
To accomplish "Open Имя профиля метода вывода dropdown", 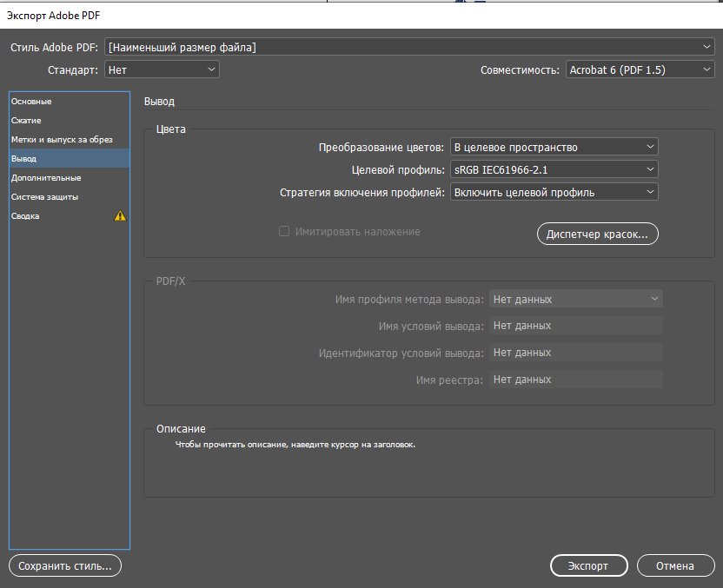I will click(575, 299).
